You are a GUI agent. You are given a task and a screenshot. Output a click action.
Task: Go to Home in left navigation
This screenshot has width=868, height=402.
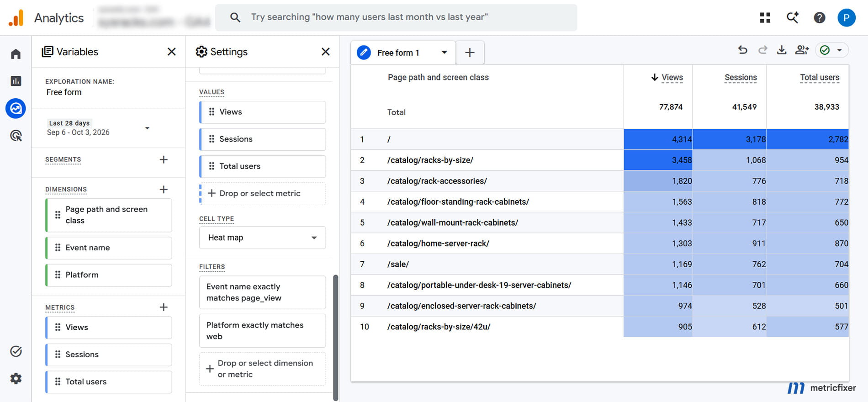coord(16,54)
